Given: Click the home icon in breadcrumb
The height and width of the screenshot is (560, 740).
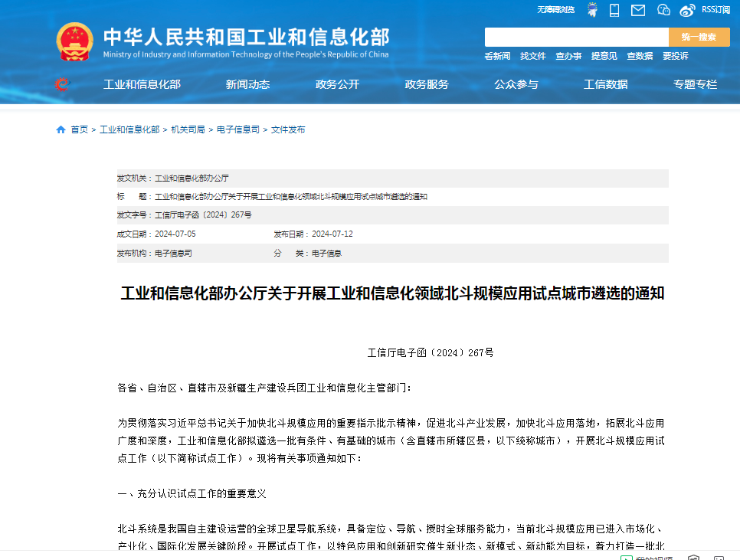Looking at the screenshot, I should [61, 130].
